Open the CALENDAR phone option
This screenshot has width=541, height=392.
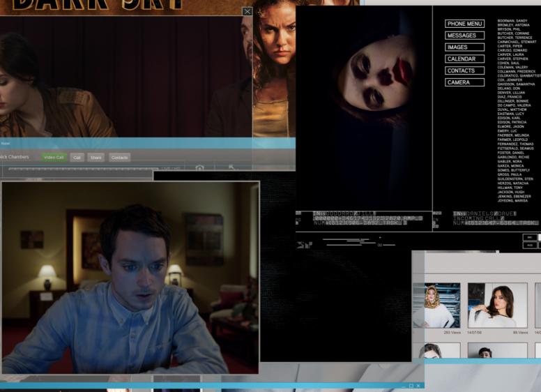pyautogui.click(x=464, y=59)
